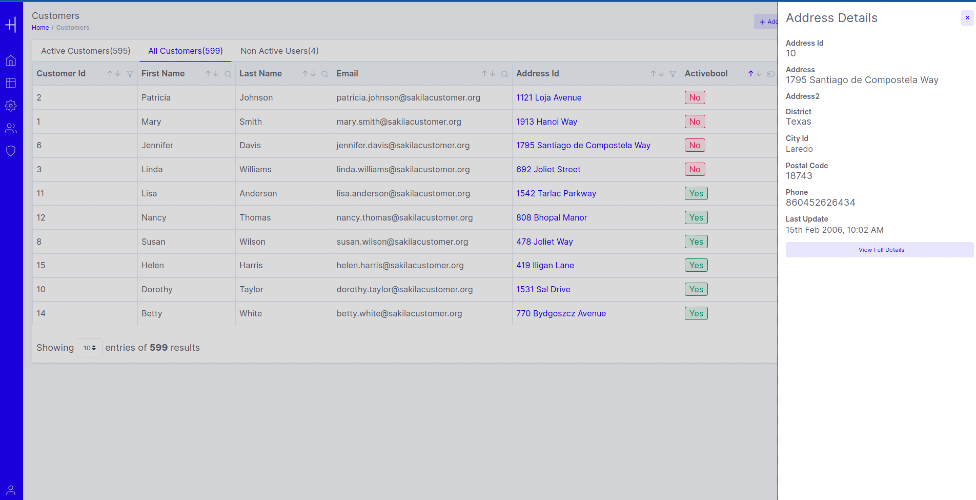This screenshot has height=500, width=976.
Task: Sort by Customer Id column arrows
Action: click(x=113, y=73)
